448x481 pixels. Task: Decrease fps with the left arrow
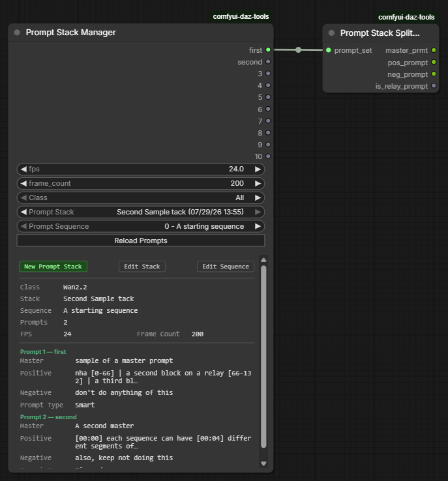click(x=23, y=169)
